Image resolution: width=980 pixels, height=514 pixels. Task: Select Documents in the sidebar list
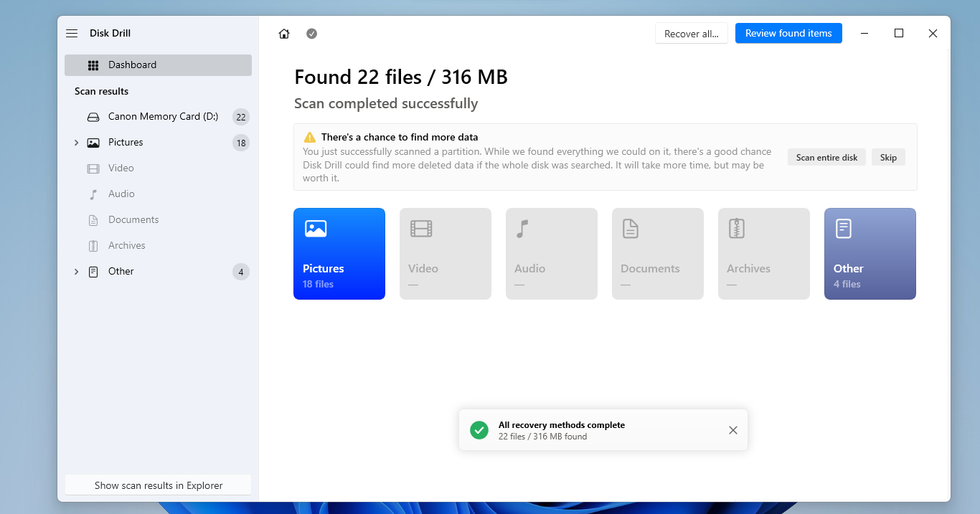pyautogui.click(x=158, y=220)
